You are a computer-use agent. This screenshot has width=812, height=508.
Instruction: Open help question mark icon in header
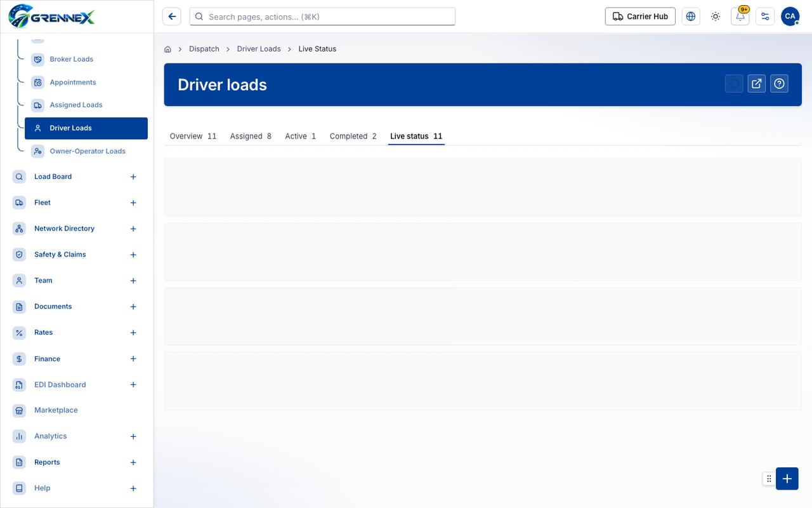[780, 84]
